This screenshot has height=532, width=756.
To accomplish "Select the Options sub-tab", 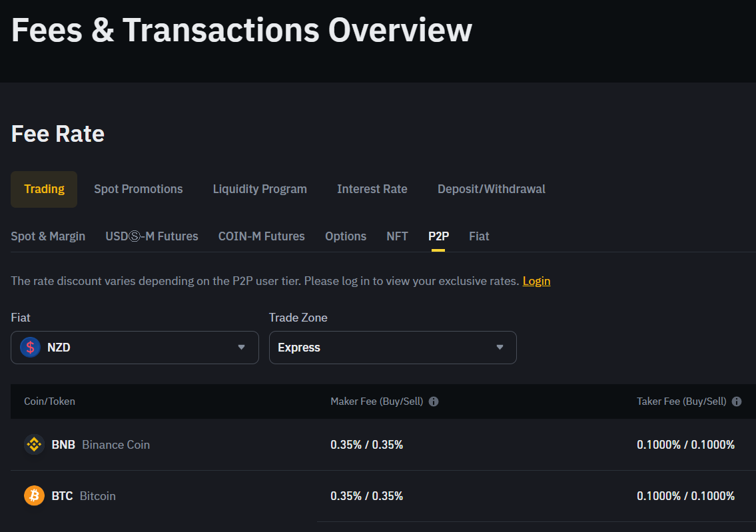I will (x=345, y=236).
